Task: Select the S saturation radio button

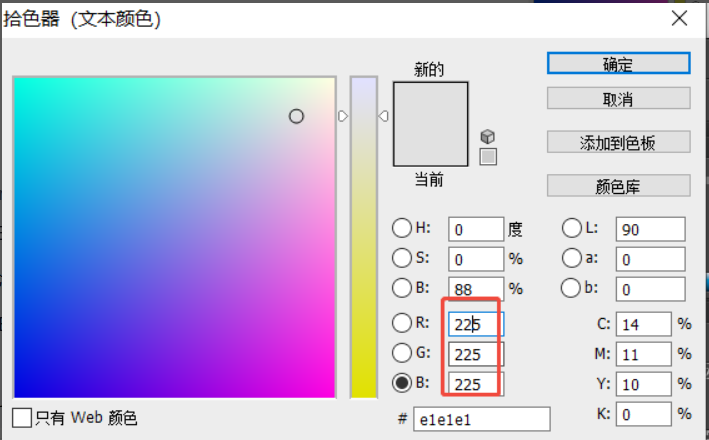Action: point(402,258)
